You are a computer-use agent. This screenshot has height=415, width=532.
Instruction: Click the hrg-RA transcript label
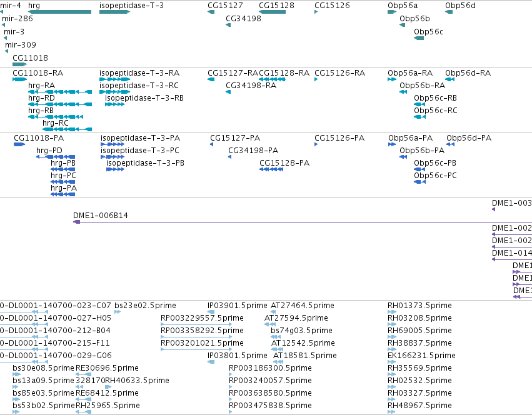[x=42, y=85]
